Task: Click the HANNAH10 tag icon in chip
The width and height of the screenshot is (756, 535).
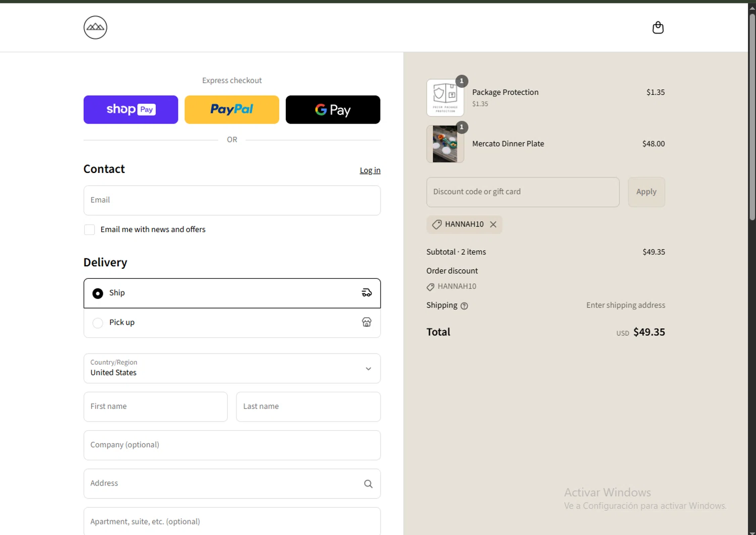Action: click(437, 224)
